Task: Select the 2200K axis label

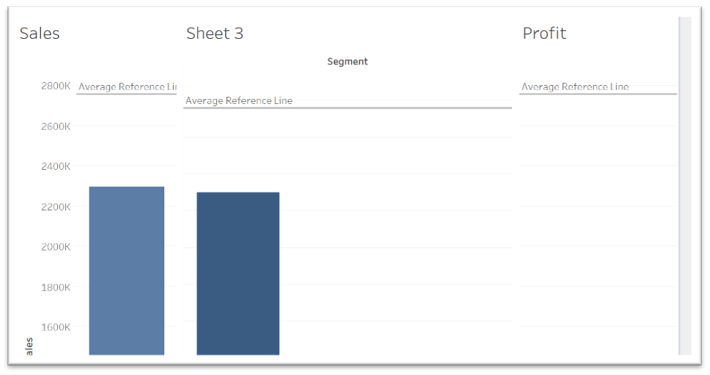Action: [56, 207]
